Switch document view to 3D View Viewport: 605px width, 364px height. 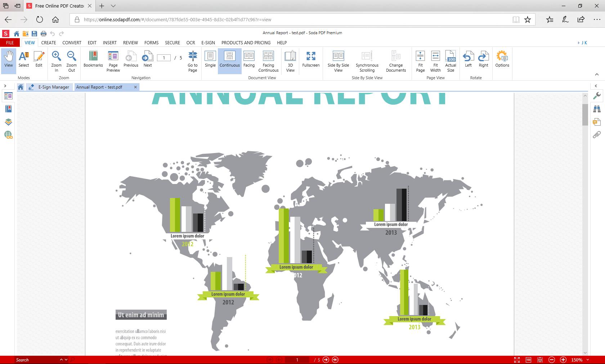(x=290, y=60)
